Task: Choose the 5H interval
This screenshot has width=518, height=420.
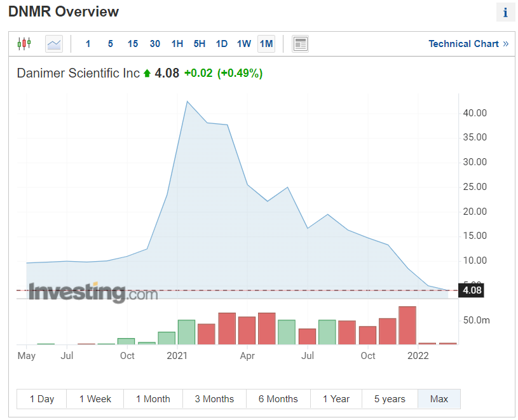Action: pyautogui.click(x=199, y=44)
